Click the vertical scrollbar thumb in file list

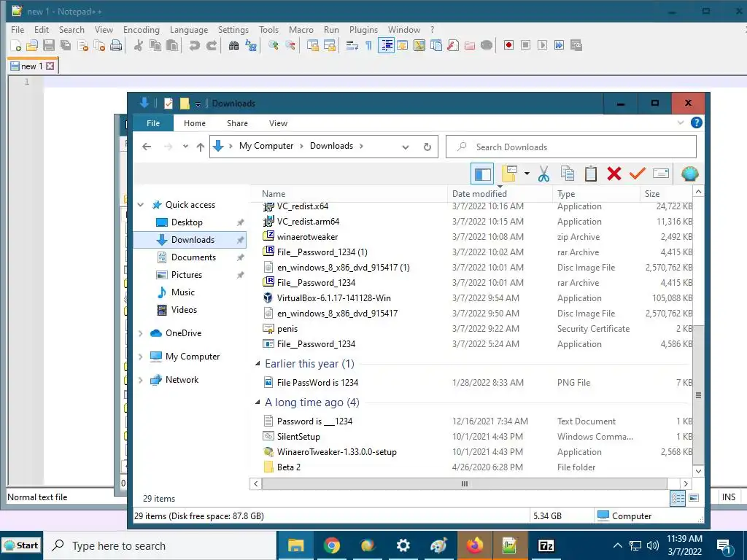click(x=698, y=395)
